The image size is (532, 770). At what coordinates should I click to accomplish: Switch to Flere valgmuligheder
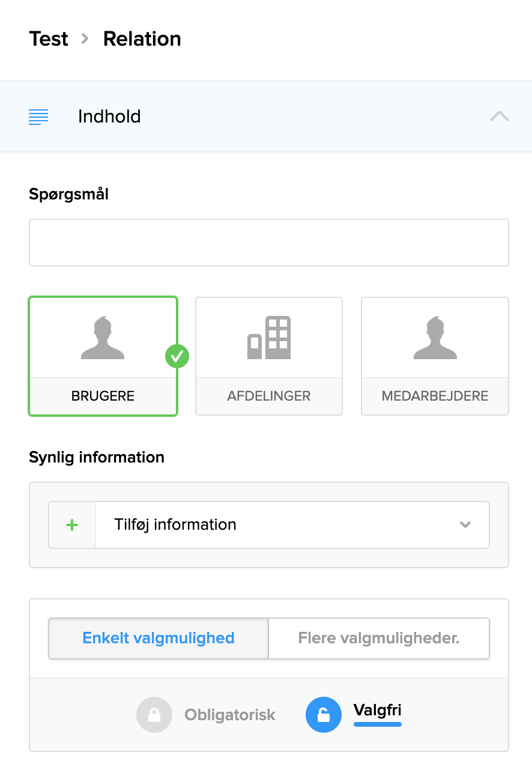pos(378,638)
